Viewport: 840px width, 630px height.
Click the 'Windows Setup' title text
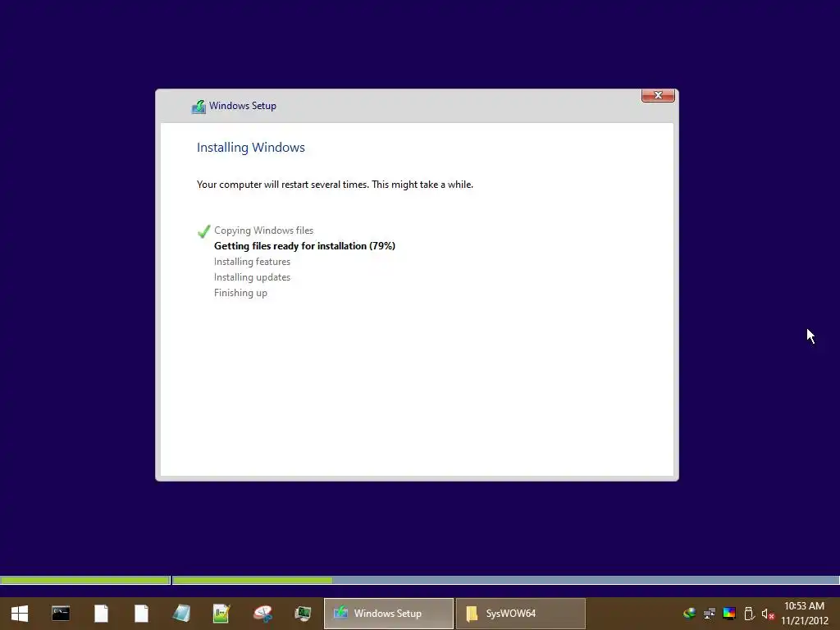coord(243,106)
